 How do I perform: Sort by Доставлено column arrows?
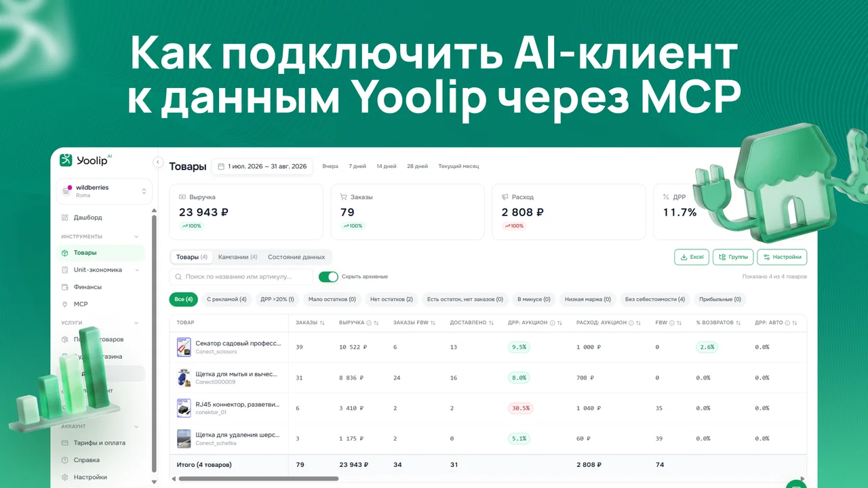pos(491,323)
